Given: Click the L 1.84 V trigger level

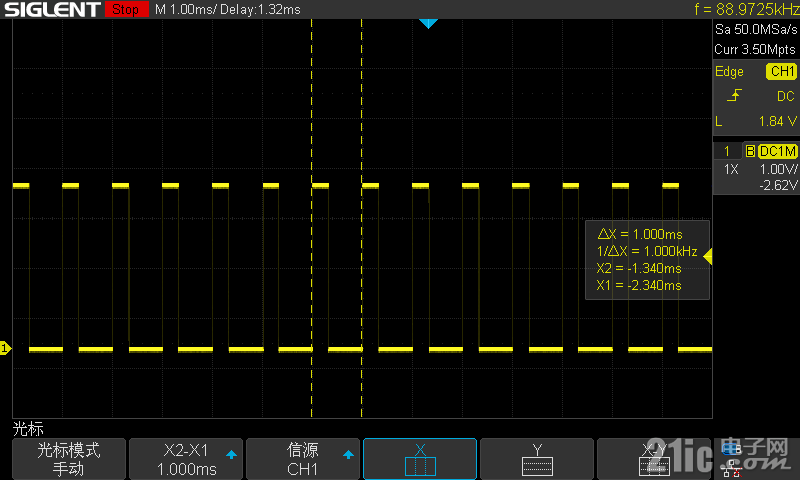Looking at the screenshot, I should [756, 121].
